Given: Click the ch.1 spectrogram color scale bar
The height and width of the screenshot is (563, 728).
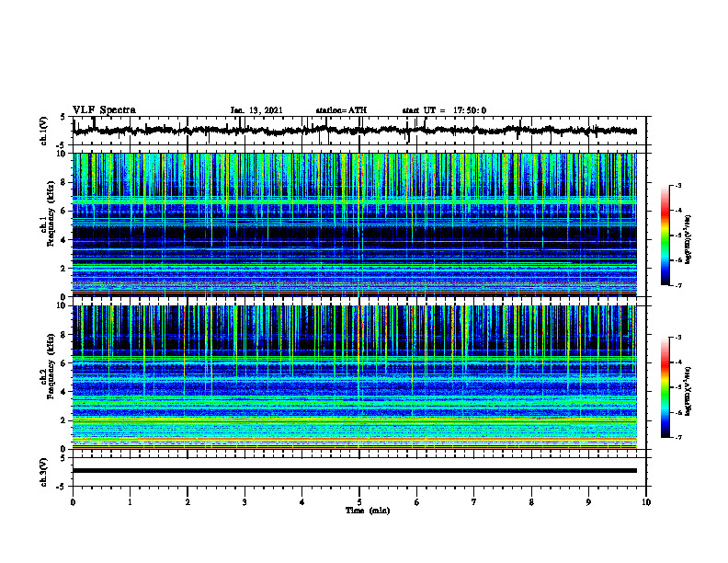Looking at the screenshot, I should (665, 236).
